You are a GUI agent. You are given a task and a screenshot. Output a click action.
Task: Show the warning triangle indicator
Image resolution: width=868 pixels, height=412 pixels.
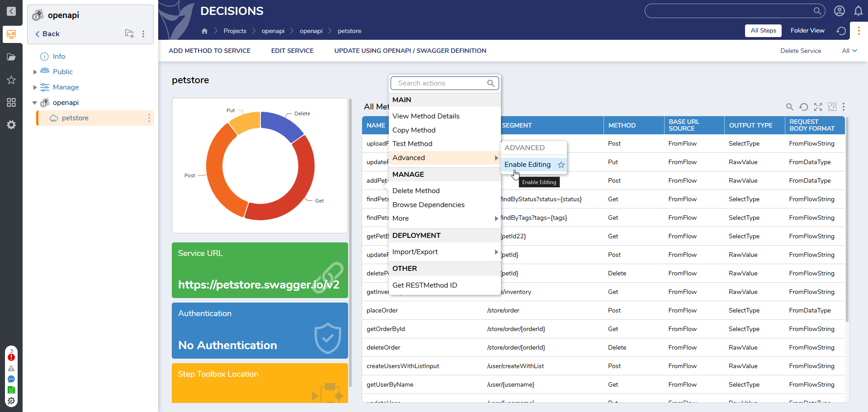coord(11,368)
